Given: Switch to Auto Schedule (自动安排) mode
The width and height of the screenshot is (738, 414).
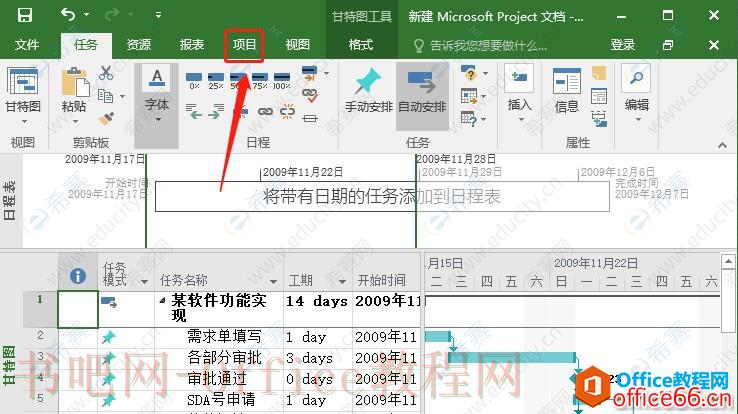Looking at the screenshot, I should coord(422,97).
